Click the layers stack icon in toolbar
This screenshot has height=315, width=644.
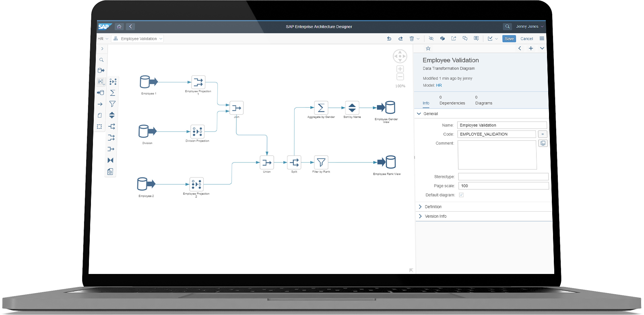point(442,39)
